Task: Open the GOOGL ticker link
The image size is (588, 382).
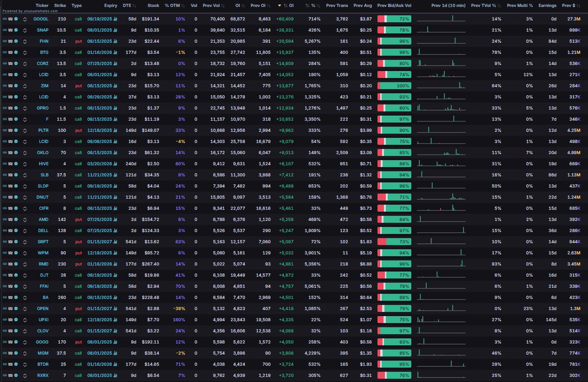Action: coord(41,19)
